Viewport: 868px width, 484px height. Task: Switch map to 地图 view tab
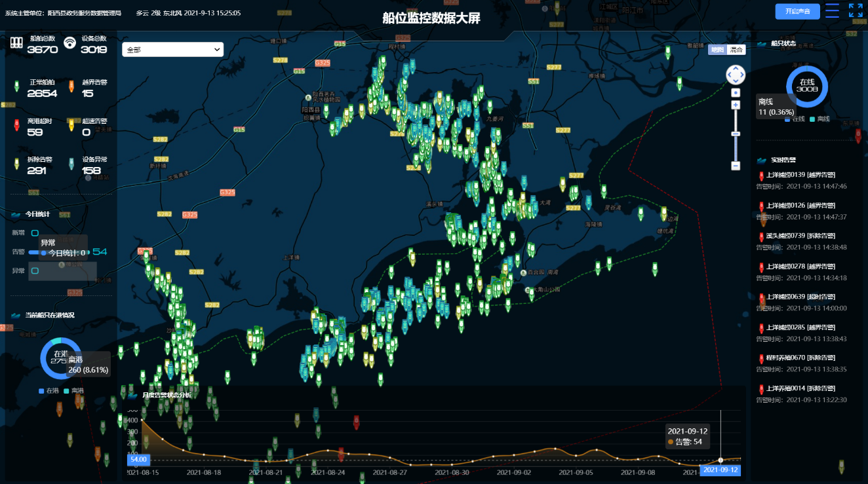pyautogui.click(x=717, y=50)
